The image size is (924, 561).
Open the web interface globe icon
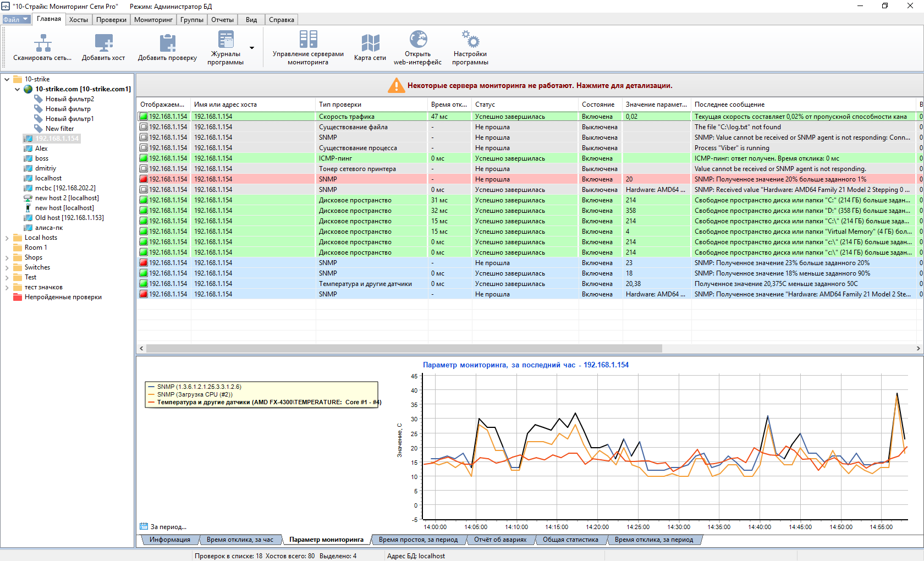(418, 40)
